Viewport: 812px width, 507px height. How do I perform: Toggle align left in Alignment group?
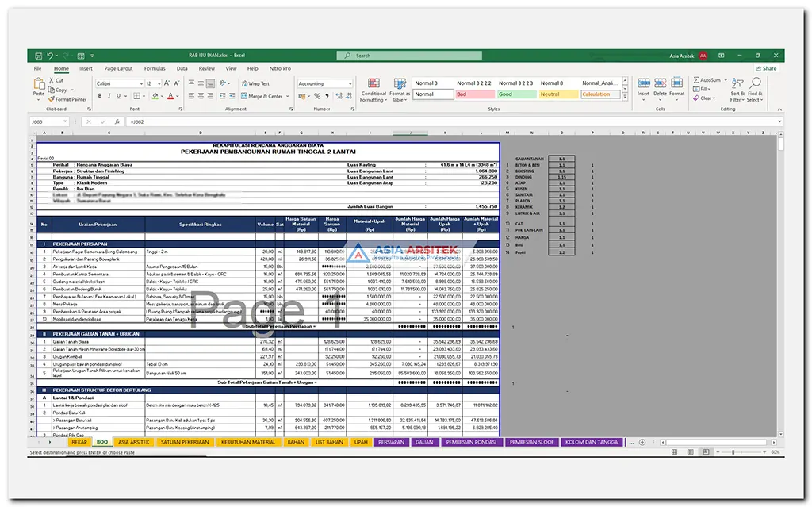[x=192, y=96]
